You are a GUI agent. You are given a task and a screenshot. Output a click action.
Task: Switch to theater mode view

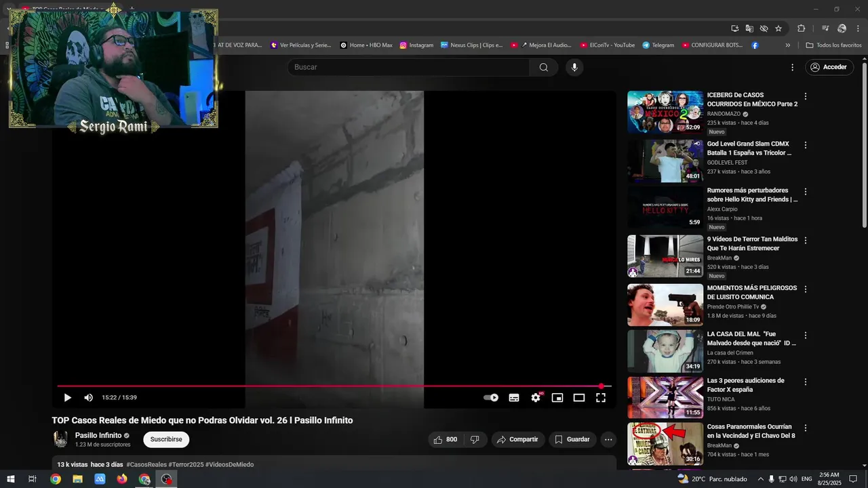pyautogui.click(x=579, y=398)
